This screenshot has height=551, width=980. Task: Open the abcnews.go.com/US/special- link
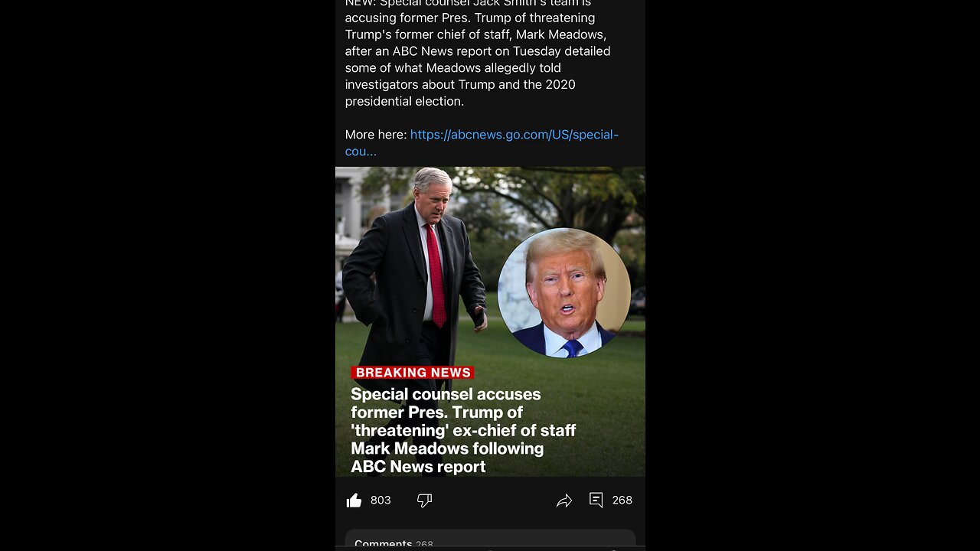[x=514, y=135]
